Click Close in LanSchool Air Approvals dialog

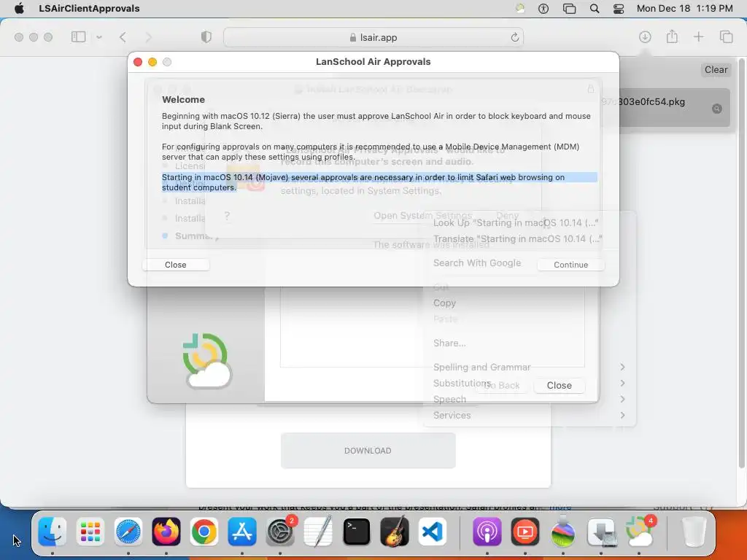click(175, 265)
